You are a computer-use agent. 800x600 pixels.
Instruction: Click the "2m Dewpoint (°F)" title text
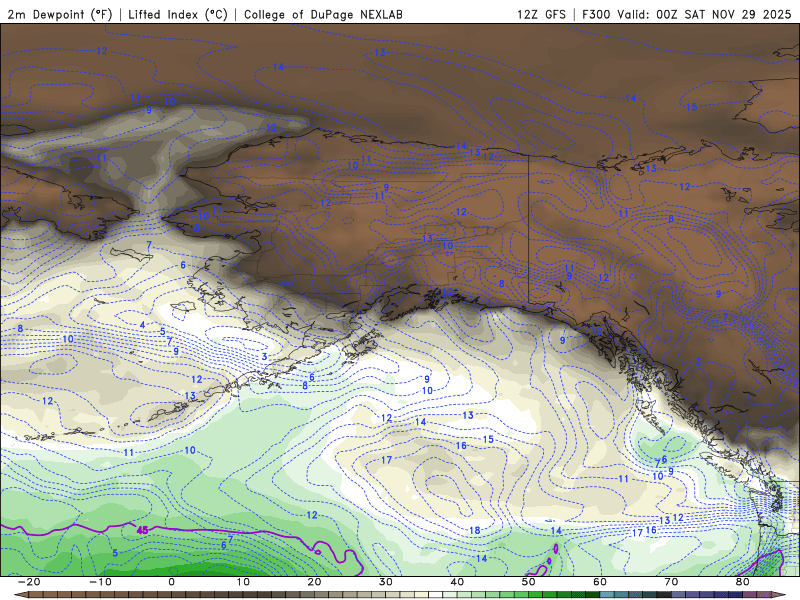tap(60, 14)
